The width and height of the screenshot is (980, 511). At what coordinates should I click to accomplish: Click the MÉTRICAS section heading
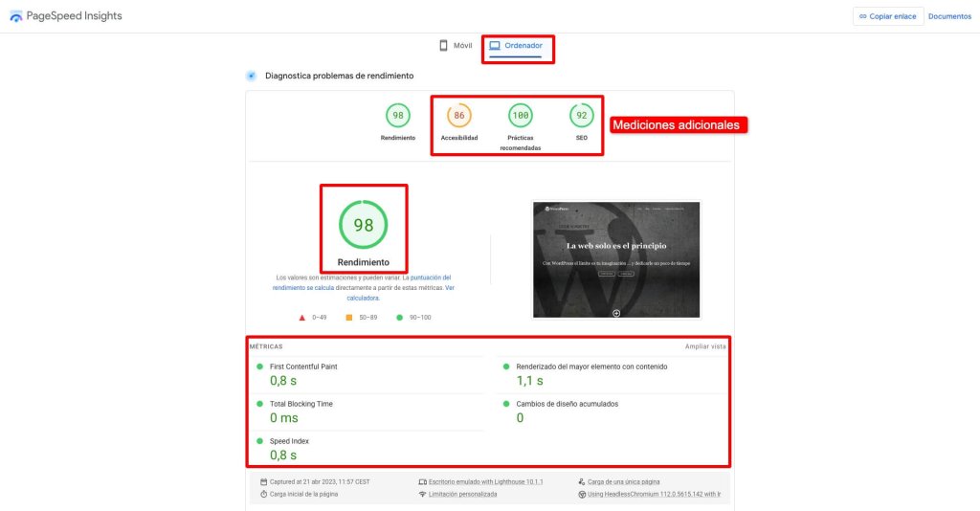click(266, 346)
